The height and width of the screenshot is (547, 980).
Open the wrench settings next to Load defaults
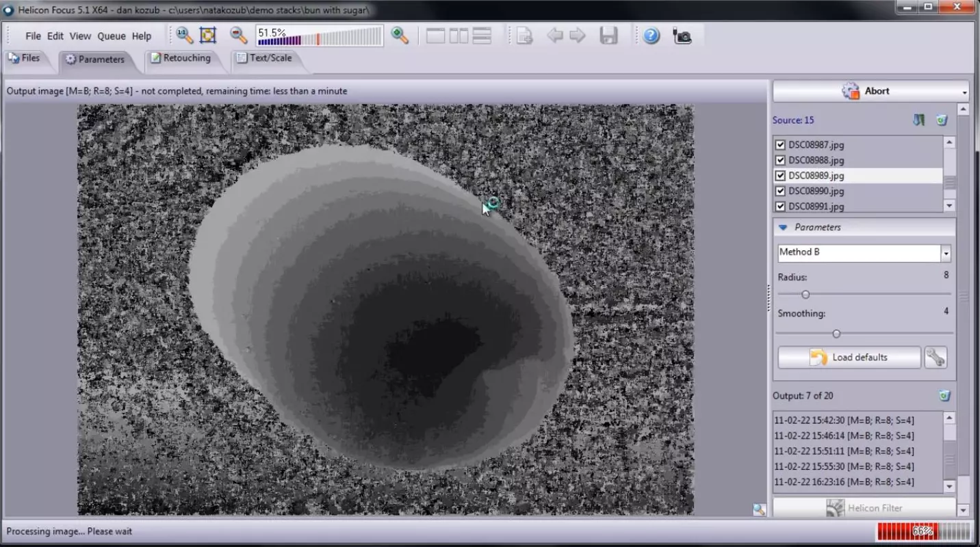[x=936, y=357]
